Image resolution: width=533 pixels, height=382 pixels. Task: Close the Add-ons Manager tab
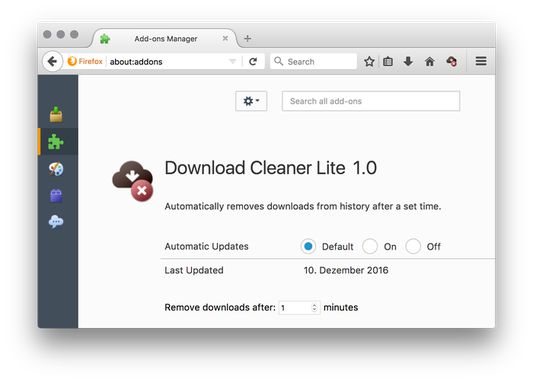point(225,38)
